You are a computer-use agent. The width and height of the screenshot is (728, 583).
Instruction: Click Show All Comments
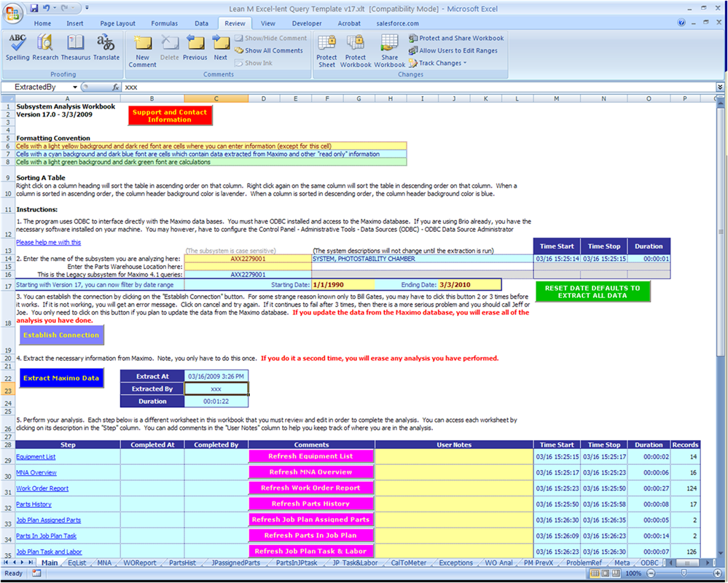[x=269, y=50]
